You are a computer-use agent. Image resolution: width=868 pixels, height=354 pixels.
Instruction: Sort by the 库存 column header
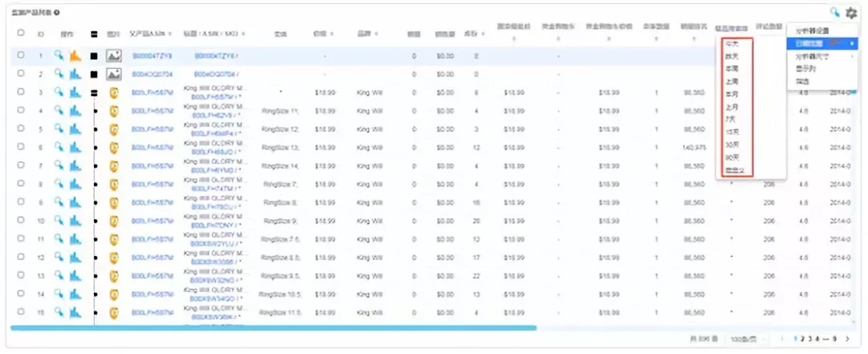point(475,34)
